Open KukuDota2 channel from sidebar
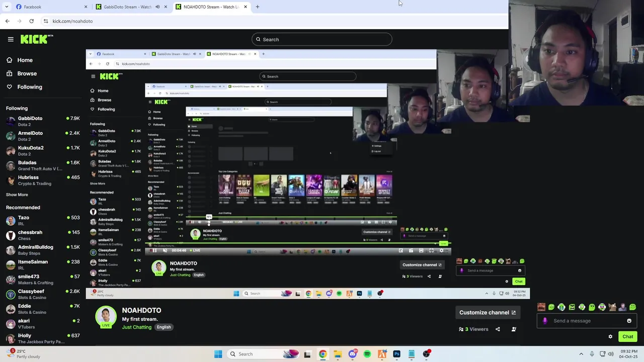Screen dimensions: 644x362 click(43, 150)
